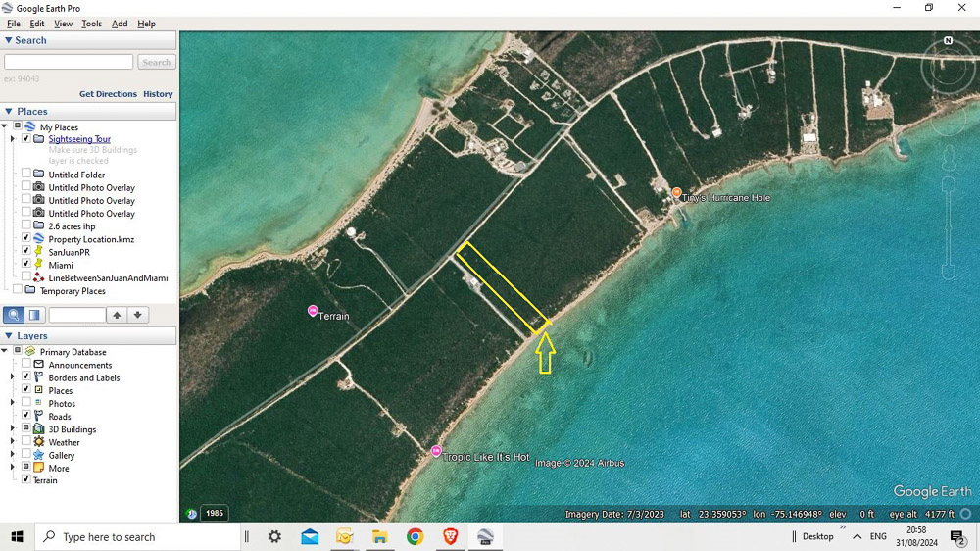Image resolution: width=980 pixels, height=551 pixels.
Task: Open the Tools menu
Action: pyautogui.click(x=91, y=24)
